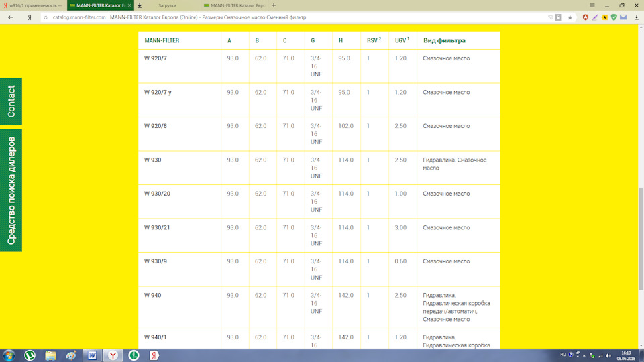The width and height of the screenshot is (644, 362).
Task: Open the Windows Start menu
Action: pyautogui.click(x=9, y=355)
